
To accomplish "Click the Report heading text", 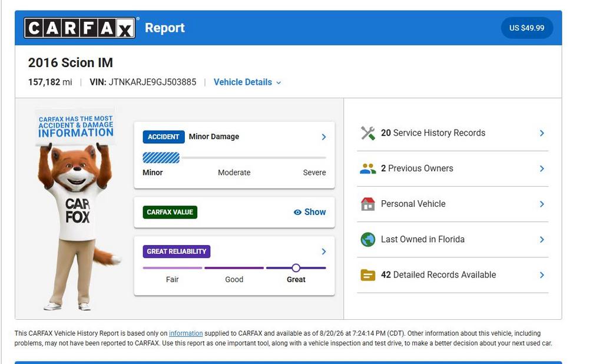I will click(165, 28).
